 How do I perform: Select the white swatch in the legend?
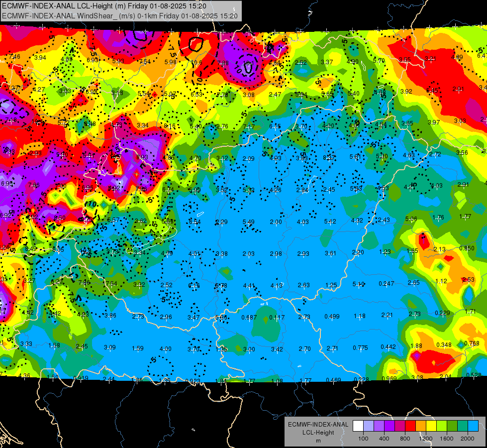pyautogui.click(x=358, y=426)
